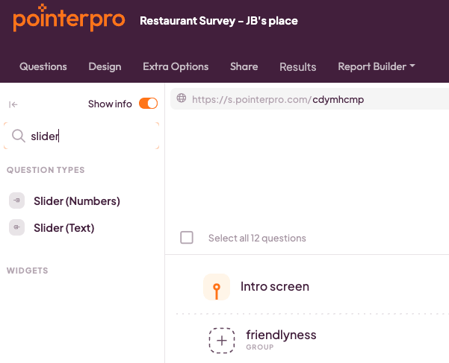Expand the friendlyness group plus icon
The image size is (449, 363).
pyautogui.click(x=222, y=341)
